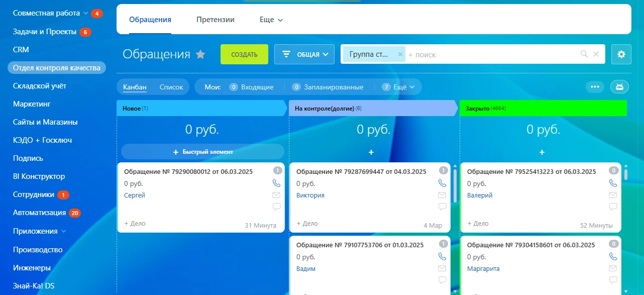Click the Новое stage header
This screenshot has width=644, height=295.
tap(202, 108)
